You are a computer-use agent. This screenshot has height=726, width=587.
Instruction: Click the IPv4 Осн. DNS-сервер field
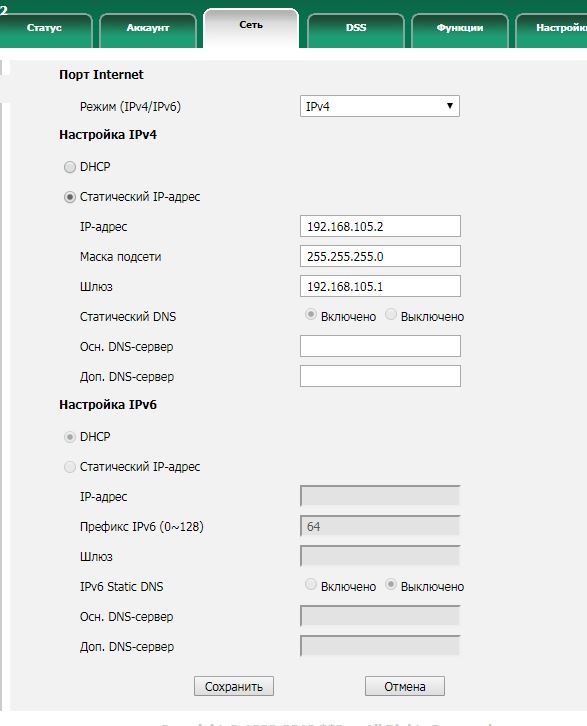pos(380,346)
